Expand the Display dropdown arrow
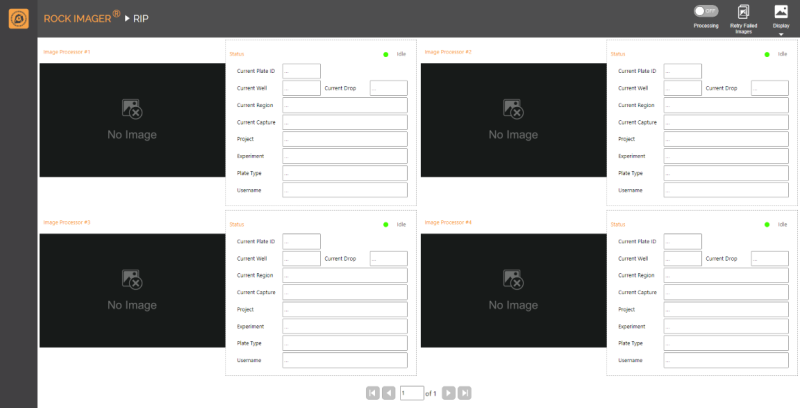Viewport: 800px width, 408px height. click(x=781, y=33)
